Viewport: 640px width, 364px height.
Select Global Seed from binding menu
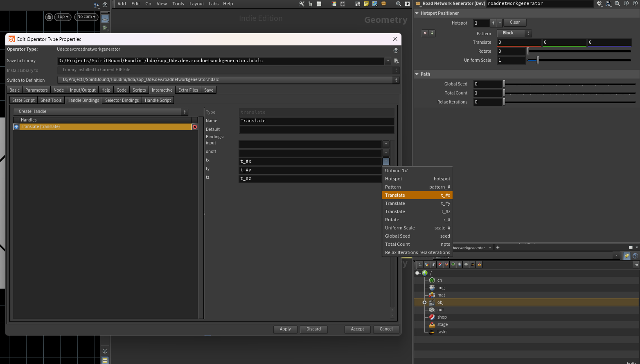pyautogui.click(x=417, y=236)
